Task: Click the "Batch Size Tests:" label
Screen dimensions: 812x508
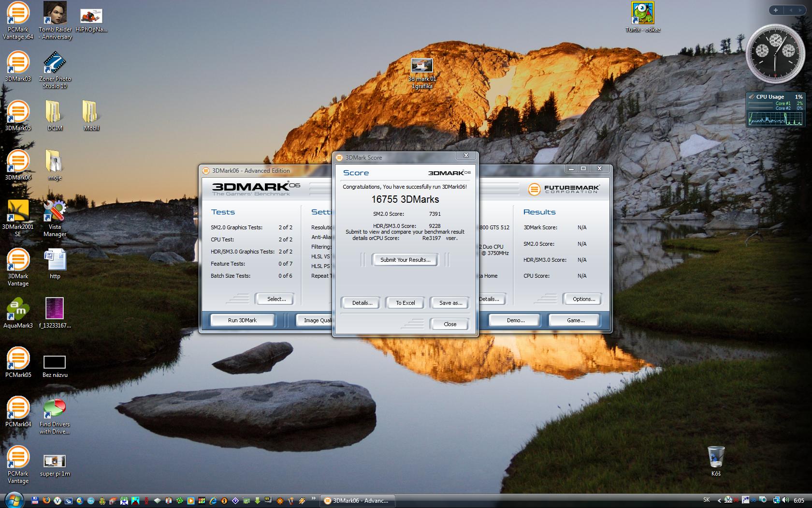Action: pos(231,276)
